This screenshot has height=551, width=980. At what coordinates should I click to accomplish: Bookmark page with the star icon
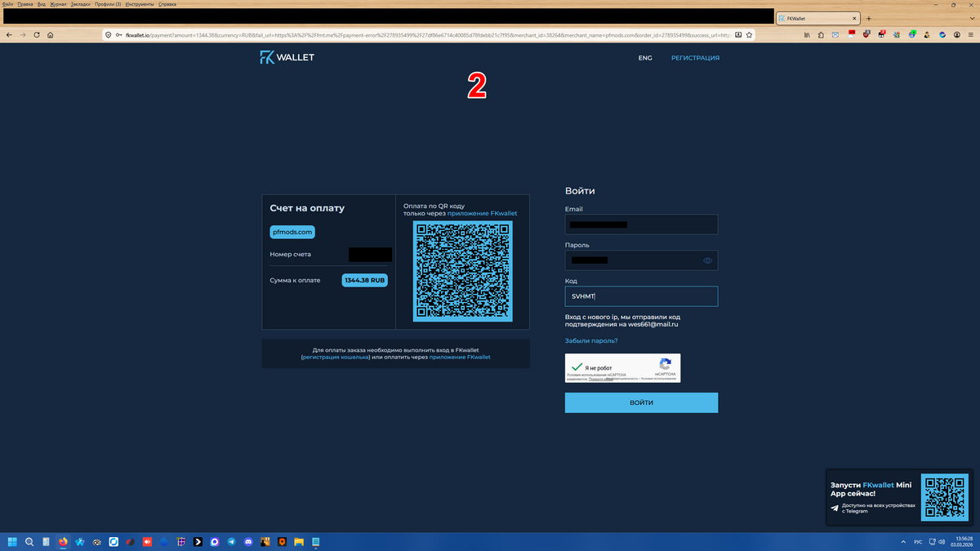pos(749,35)
